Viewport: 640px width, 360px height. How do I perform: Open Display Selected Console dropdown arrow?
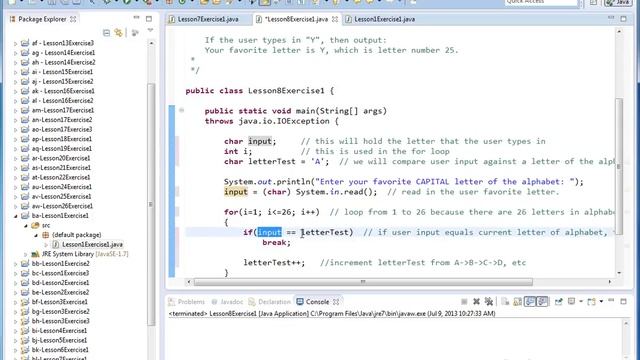580,302
